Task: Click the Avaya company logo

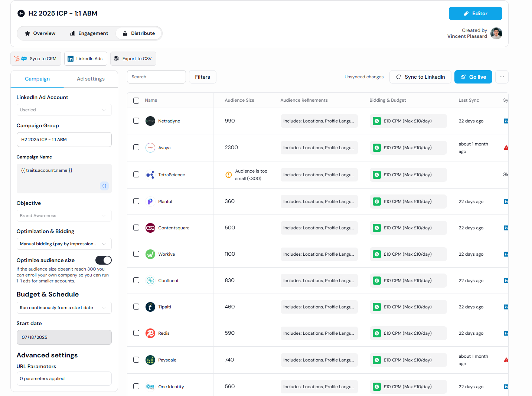Action: click(150, 148)
